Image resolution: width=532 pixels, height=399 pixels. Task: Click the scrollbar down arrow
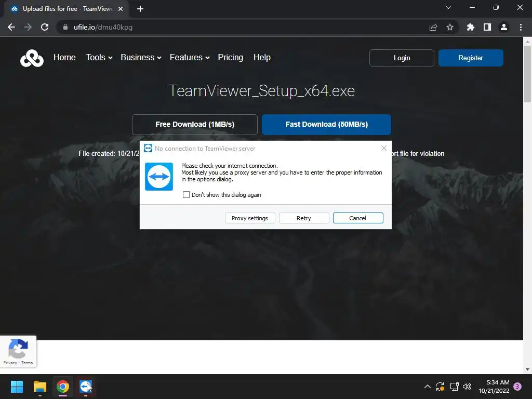(527, 369)
